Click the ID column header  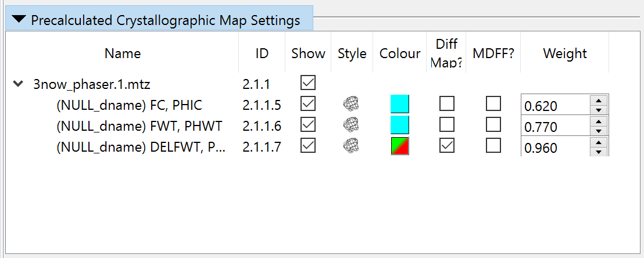tap(262, 53)
